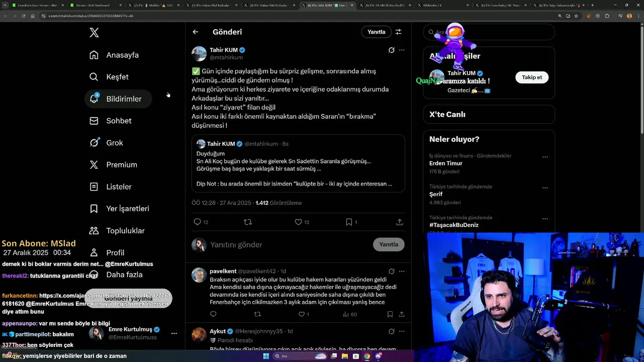
Task: Click the Grok logo icon
Action: click(94, 143)
